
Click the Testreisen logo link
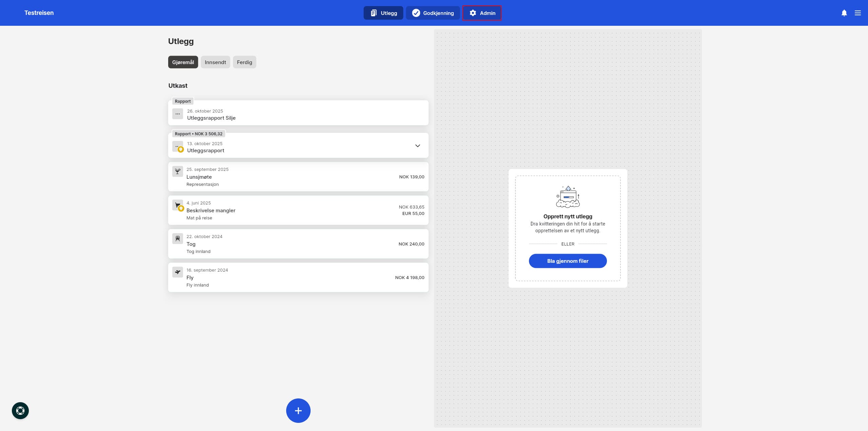(39, 13)
